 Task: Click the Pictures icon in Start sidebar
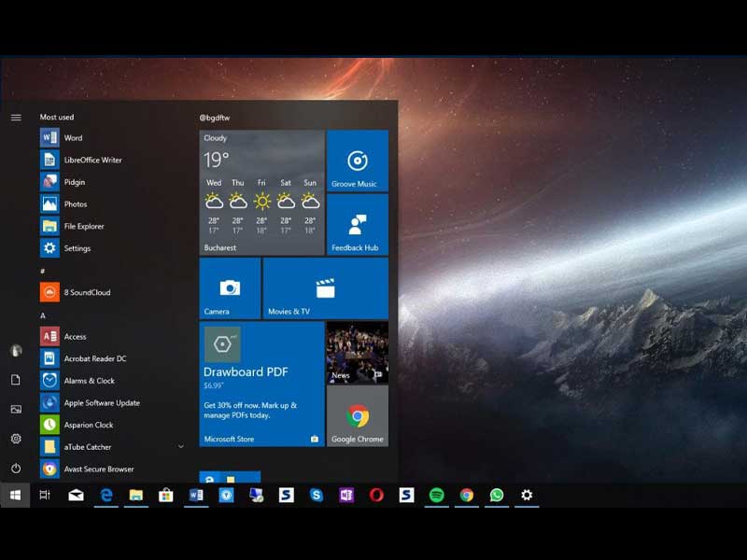tap(16, 409)
